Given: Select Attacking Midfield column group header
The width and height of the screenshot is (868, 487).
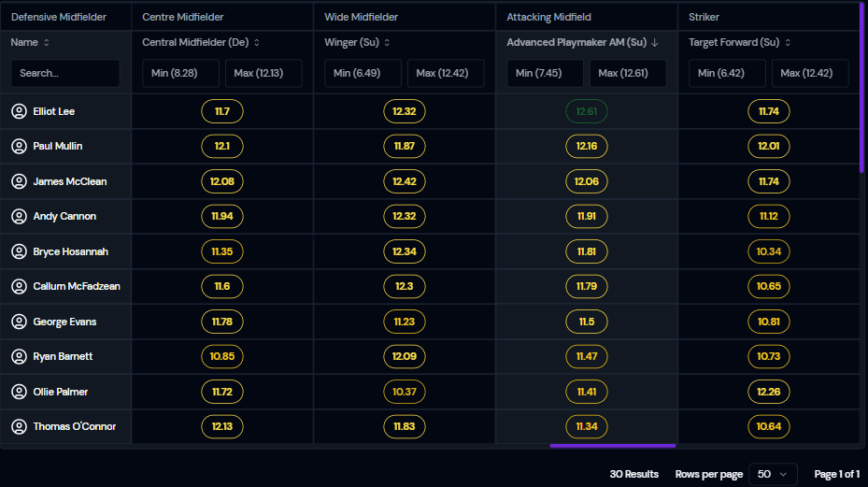Looking at the screenshot, I should click(x=548, y=17).
